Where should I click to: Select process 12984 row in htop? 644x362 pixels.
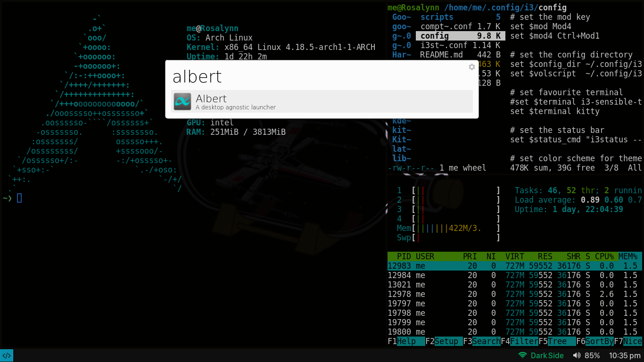pos(515,275)
